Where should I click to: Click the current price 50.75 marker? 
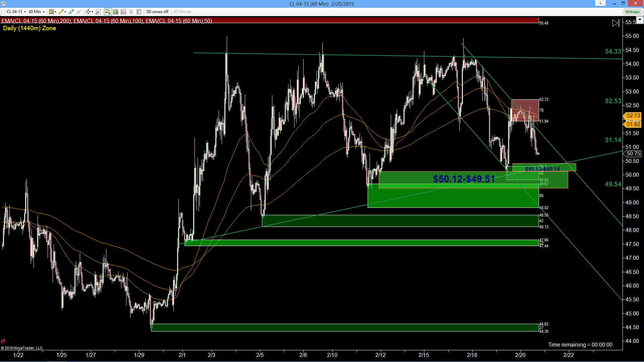tap(633, 154)
